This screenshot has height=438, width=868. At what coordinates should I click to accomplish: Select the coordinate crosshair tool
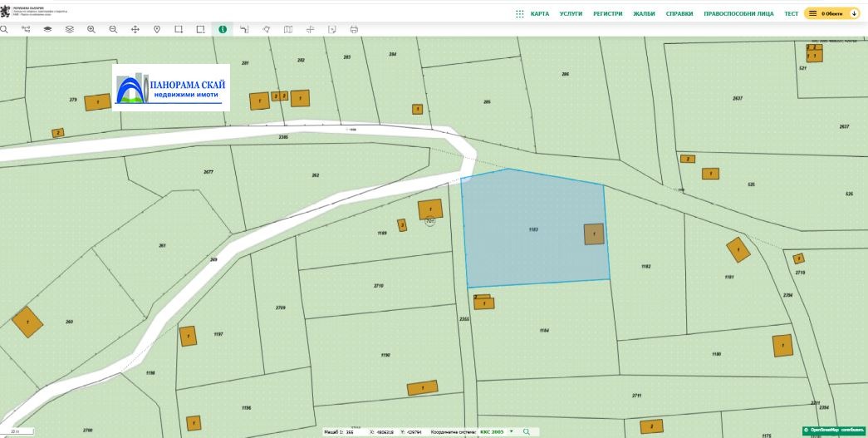click(x=310, y=29)
